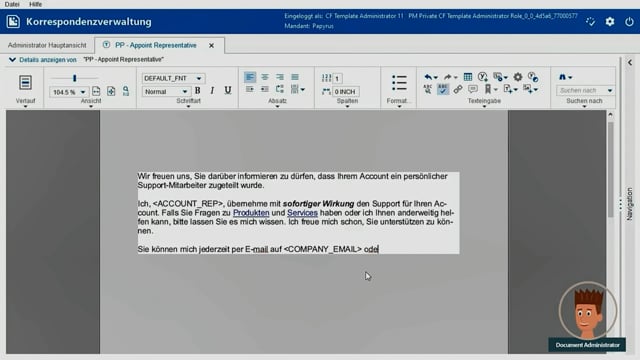Open the Verlauf history panel icon
Viewport: 640px width, 360px height.
click(x=25, y=82)
